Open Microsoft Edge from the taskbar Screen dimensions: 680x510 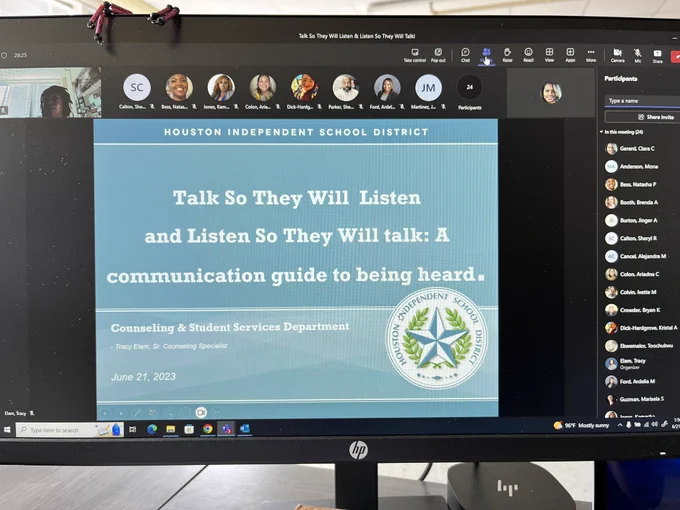(152, 429)
